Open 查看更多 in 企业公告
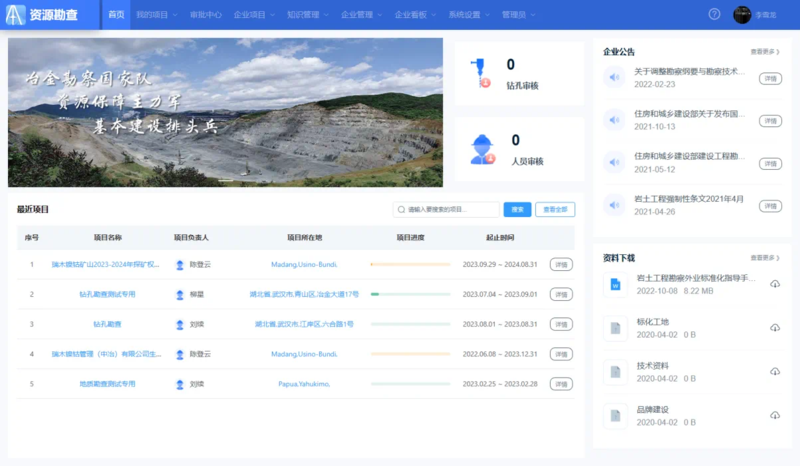This screenshot has width=800, height=466. point(765,52)
